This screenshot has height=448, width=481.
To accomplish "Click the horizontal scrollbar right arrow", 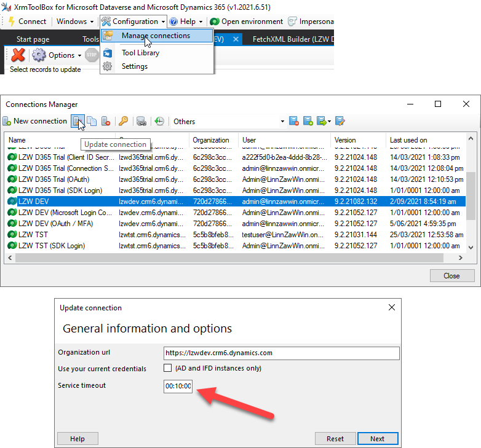I will pos(461,258).
